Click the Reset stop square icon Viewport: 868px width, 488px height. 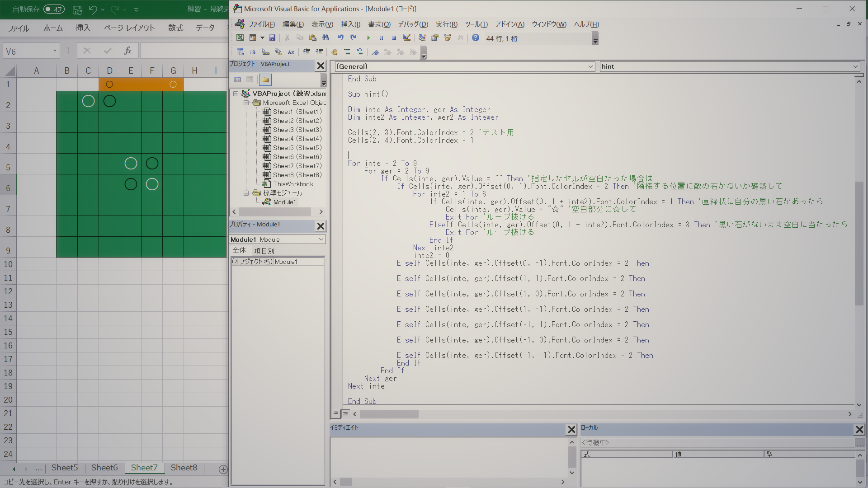[394, 38]
